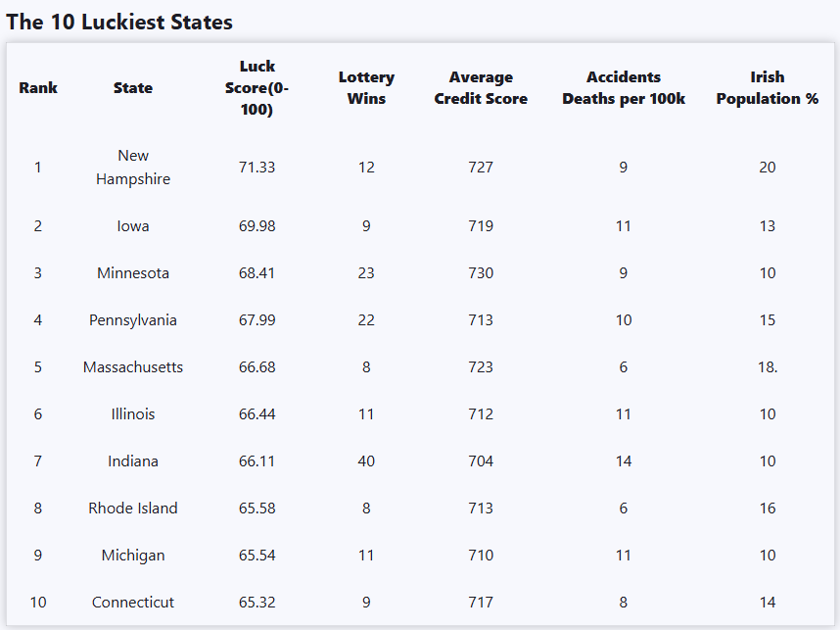Click Minnesota's average credit score 730
Image resolution: width=840 pixels, height=630 pixels.
[x=481, y=273]
